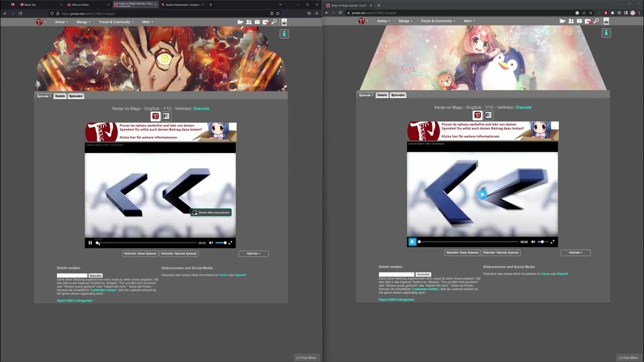The height and width of the screenshot is (362, 644).
Task: Go to 'Nächste >' episode in the right window
Action: pos(576,252)
